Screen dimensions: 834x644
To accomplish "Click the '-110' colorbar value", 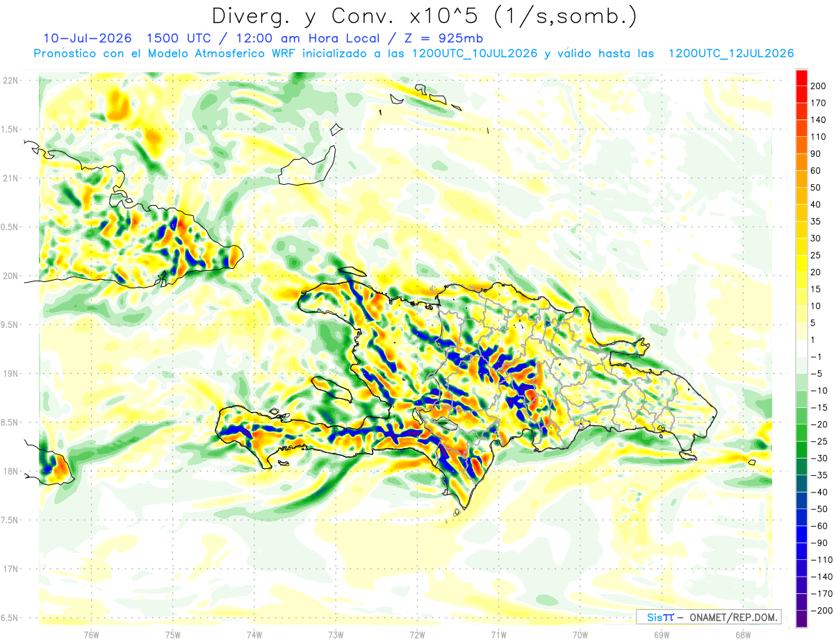I will (821, 559).
